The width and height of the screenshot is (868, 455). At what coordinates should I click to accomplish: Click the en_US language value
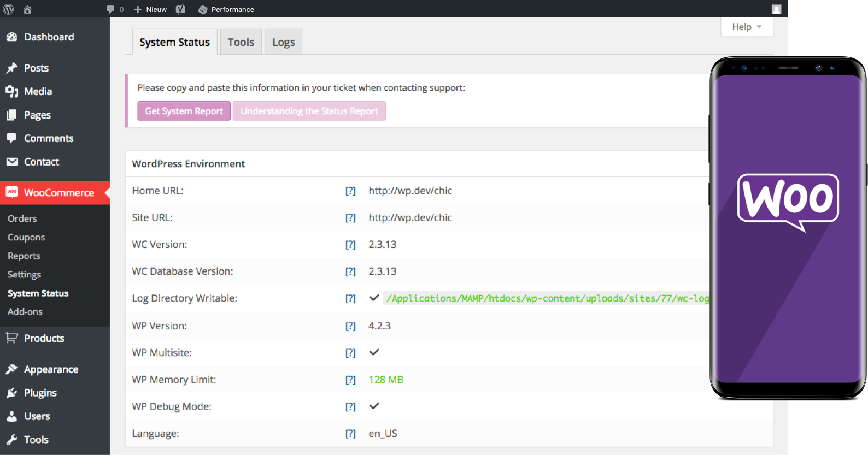pos(383,434)
